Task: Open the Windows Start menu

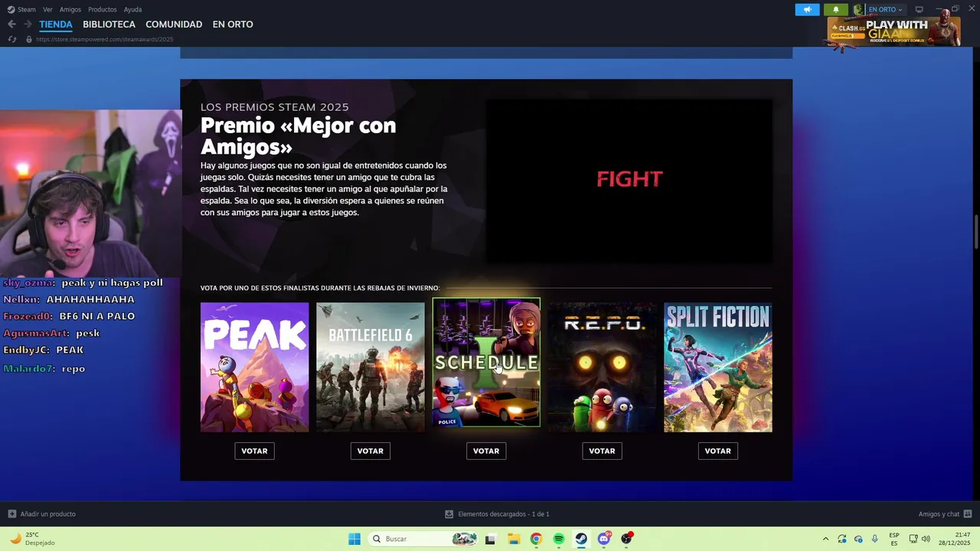Action: pyautogui.click(x=354, y=539)
